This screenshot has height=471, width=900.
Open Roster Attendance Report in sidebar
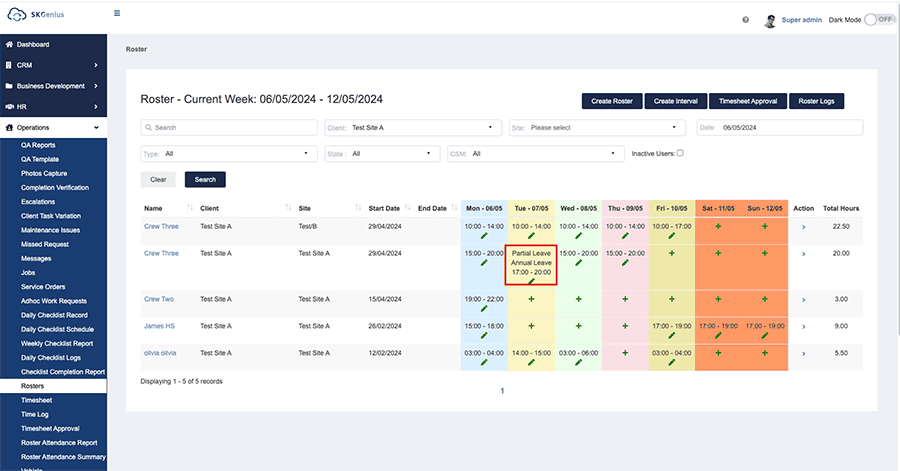[x=59, y=443]
